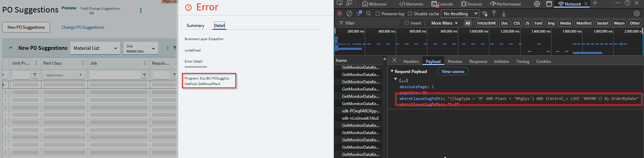Toggle the network filter bar icon
Screen dimensions: 644x158
[359, 13]
